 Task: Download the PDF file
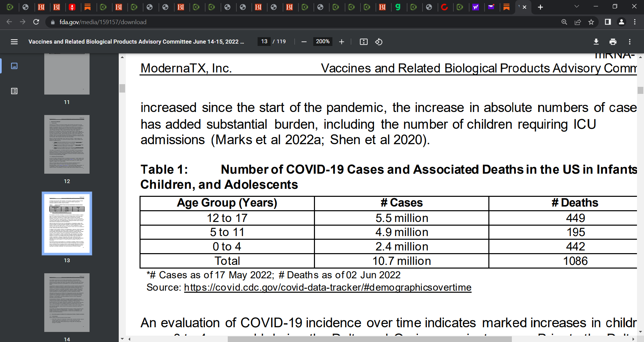596,42
